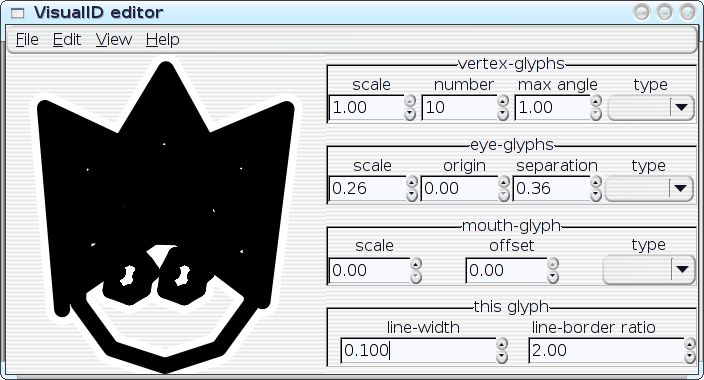This screenshot has height=380, width=704.
Task: Decrease eye-glyphs separation with down arrow
Action: (596, 195)
